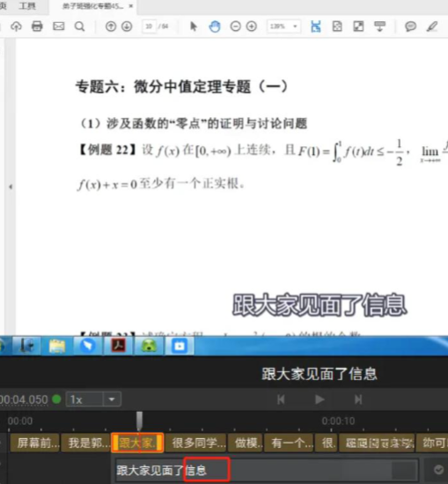Confirm caption with the checkmark button
Screen dimensions: 448x484
point(438,470)
